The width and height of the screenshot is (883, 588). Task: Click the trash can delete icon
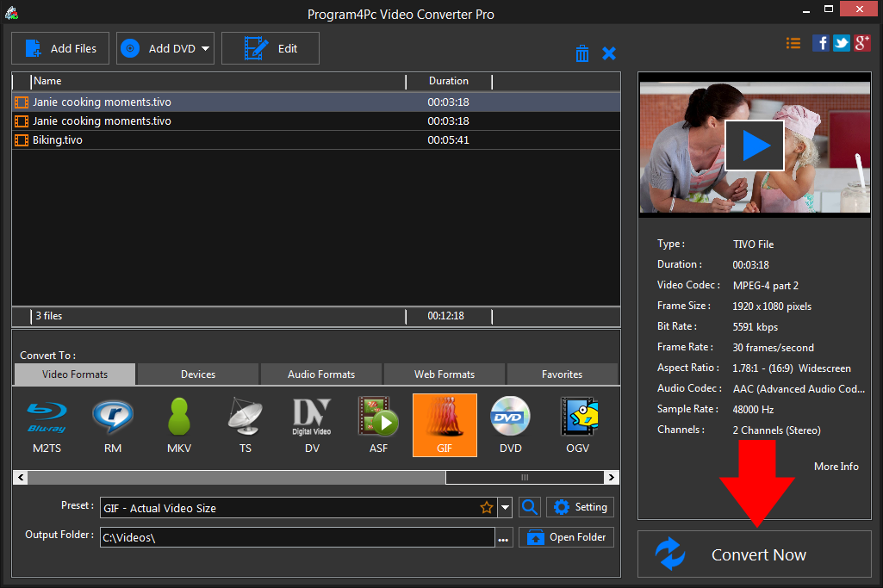click(582, 53)
